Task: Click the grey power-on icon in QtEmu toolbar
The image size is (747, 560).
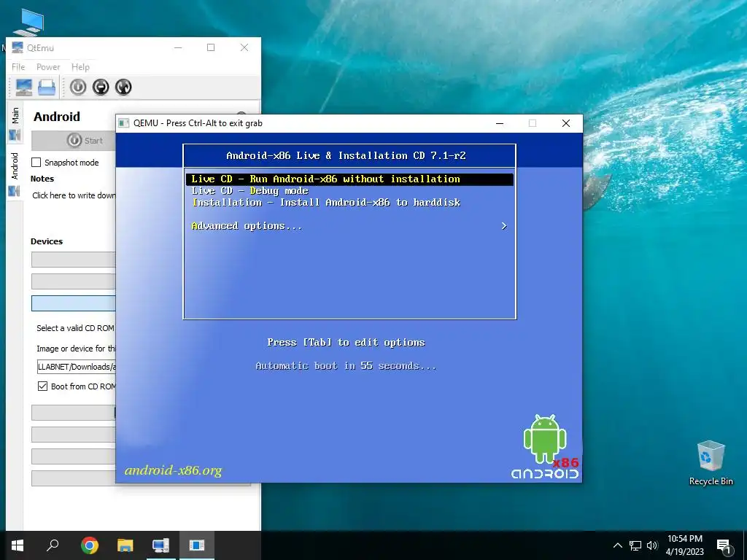Action: pyautogui.click(x=78, y=87)
